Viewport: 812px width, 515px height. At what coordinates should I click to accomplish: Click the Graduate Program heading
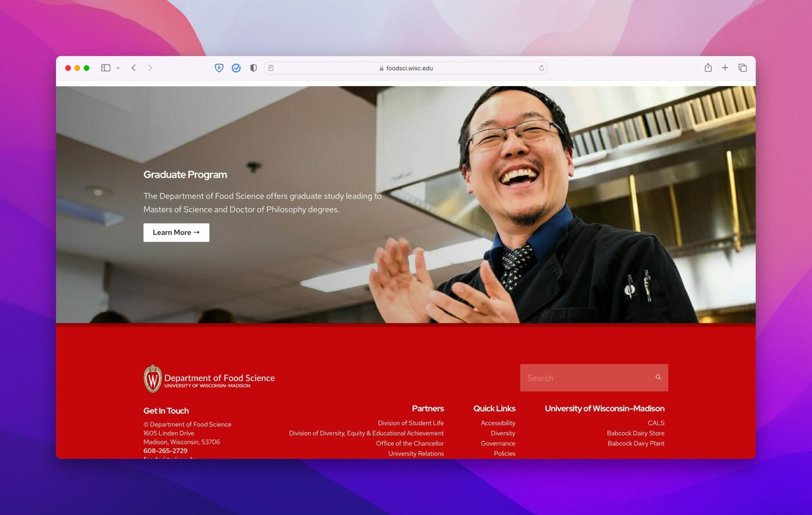tap(185, 175)
